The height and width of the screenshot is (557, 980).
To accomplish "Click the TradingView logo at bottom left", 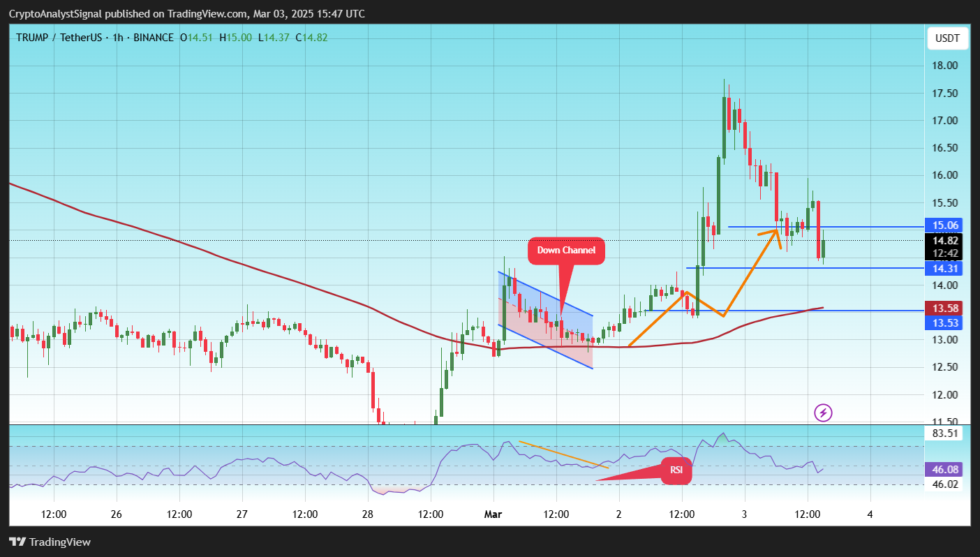I will (x=50, y=542).
